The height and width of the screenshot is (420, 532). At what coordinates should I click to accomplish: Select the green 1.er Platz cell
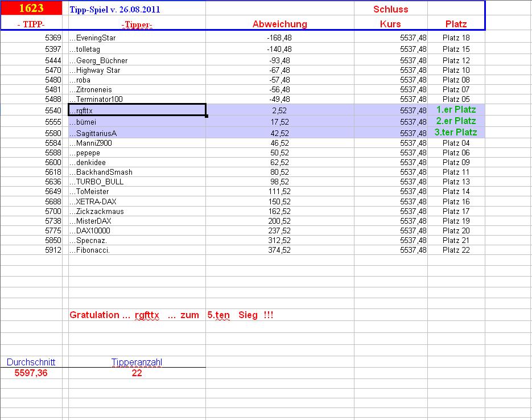pyautogui.click(x=456, y=110)
